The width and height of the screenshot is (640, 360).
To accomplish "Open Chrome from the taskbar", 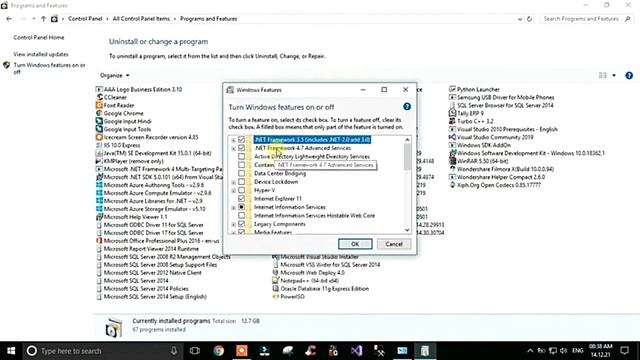I will tap(218, 351).
